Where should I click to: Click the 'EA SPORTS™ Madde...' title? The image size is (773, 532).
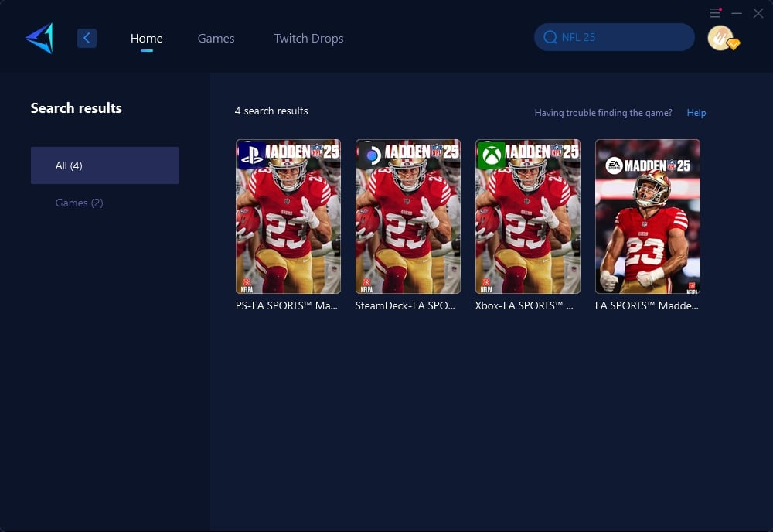(x=647, y=305)
